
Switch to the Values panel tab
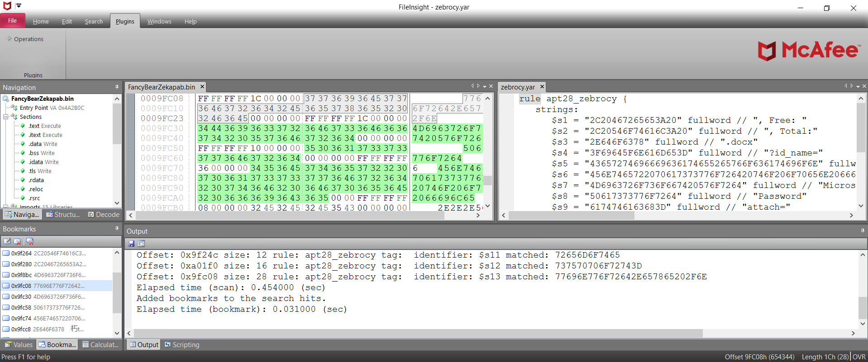19,344
